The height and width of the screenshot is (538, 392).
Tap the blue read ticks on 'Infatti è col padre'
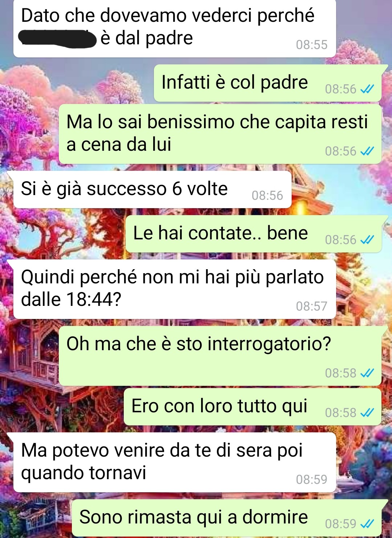pos(367,89)
